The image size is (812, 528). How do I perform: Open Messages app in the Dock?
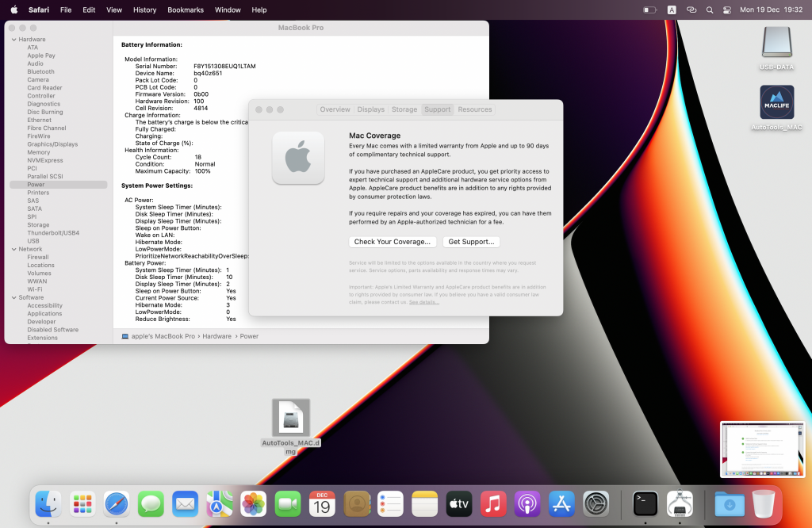coord(151,503)
